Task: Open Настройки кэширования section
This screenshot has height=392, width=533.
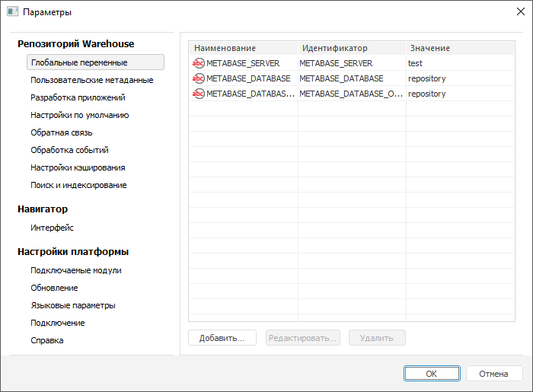Action: [x=78, y=167]
